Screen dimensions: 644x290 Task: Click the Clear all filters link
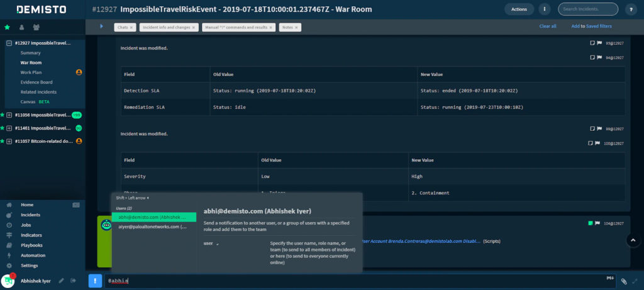548,26
